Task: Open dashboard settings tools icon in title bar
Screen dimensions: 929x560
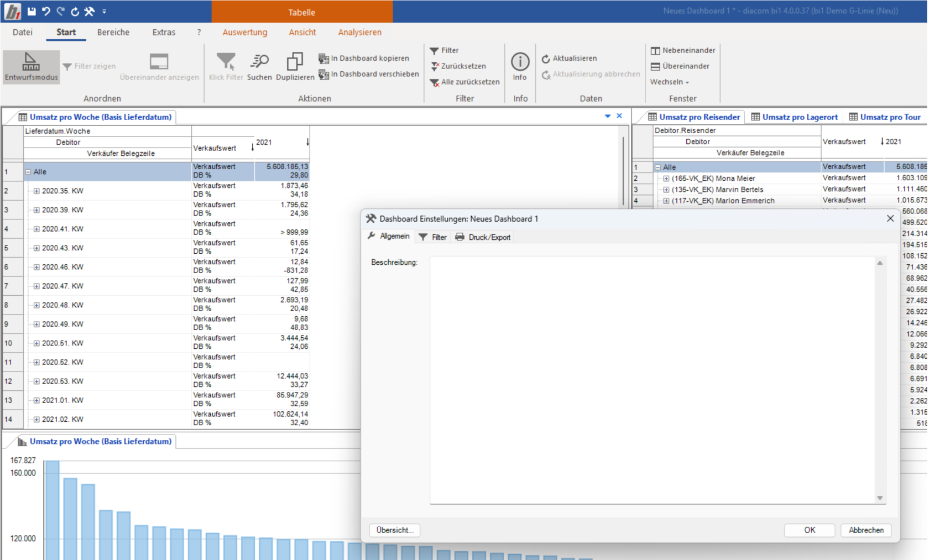Action: (89, 11)
